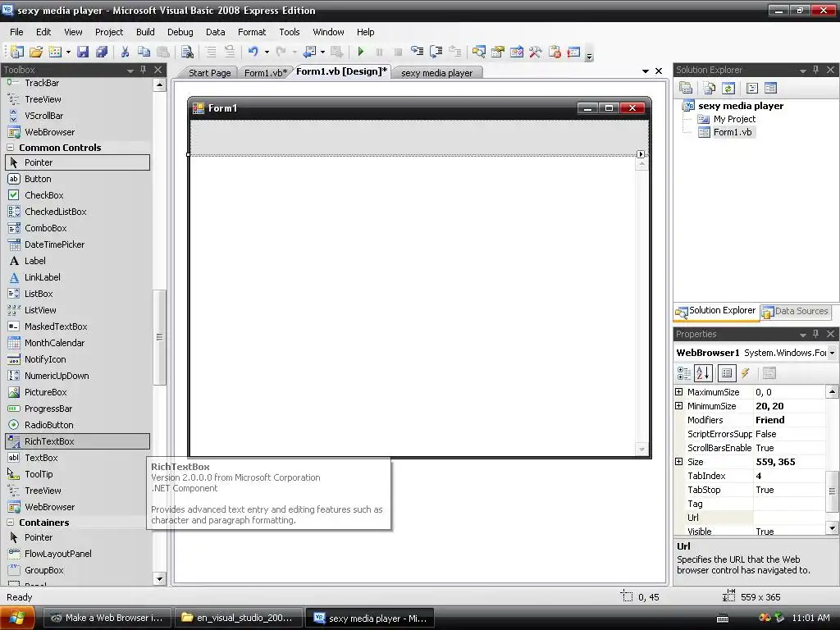
Task: Click Refresh icon in Solution Explorer
Action: point(728,89)
